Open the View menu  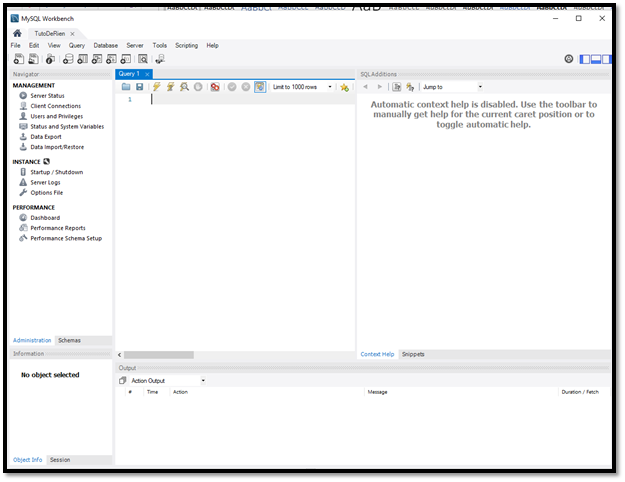(54, 45)
